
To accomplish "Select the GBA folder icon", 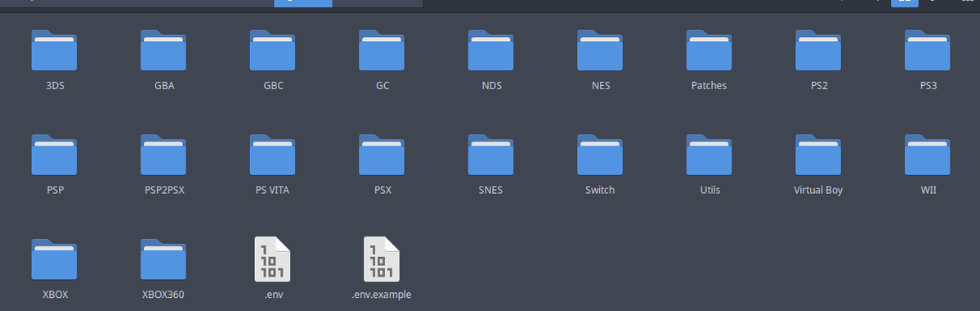I will 163,51.
